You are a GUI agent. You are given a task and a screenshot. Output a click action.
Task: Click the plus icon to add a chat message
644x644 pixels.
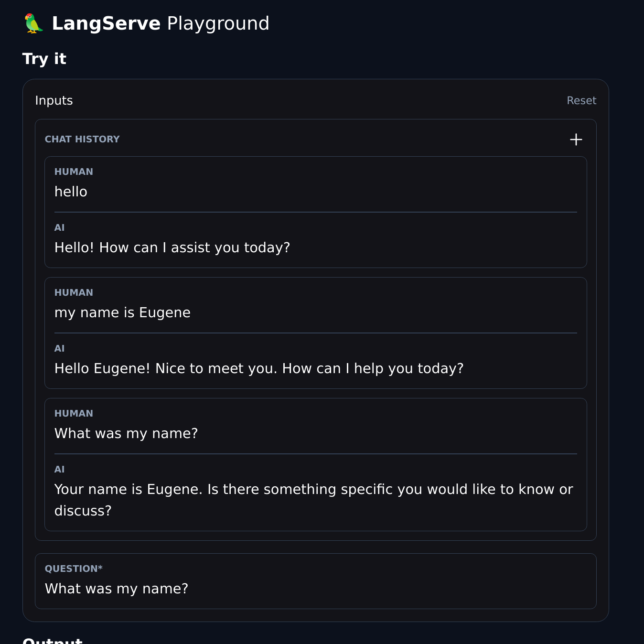(576, 140)
